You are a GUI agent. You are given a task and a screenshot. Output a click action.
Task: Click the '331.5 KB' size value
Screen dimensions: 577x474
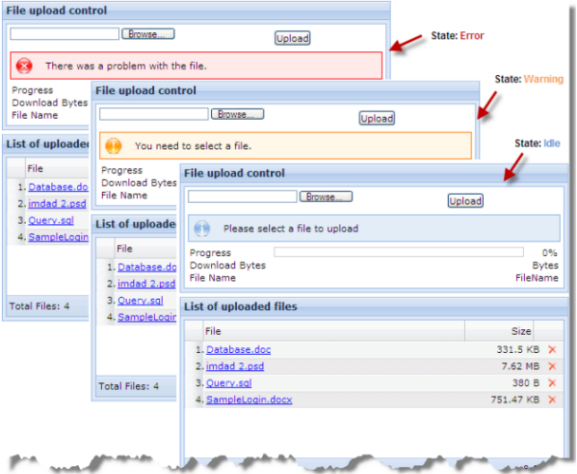[x=518, y=349]
